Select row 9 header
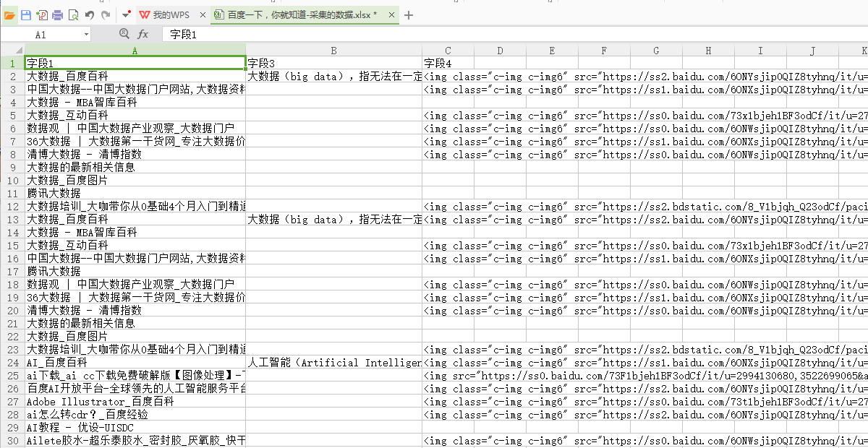The width and height of the screenshot is (868, 448). coord(12,167)
